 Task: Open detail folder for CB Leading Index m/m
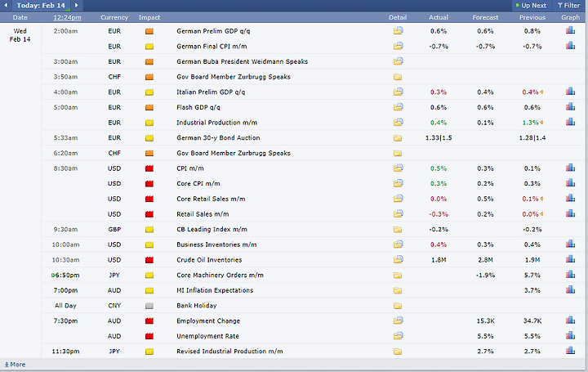[398, 230]
